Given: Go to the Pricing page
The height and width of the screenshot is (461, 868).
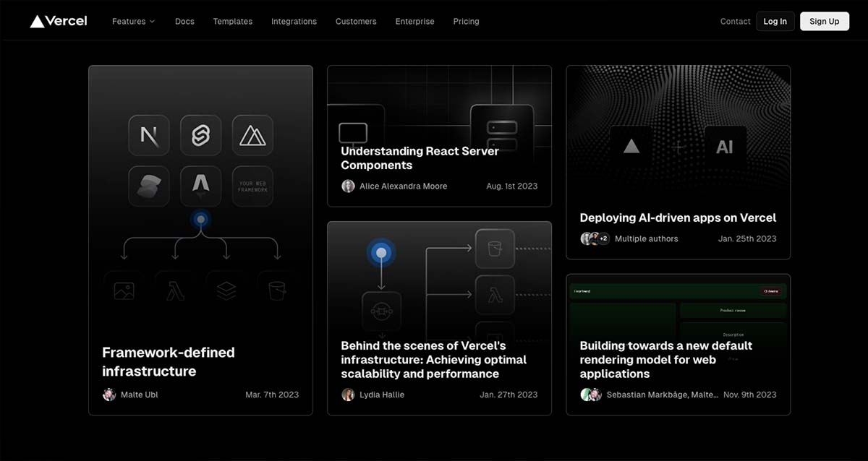Looking at the screenshot, I should [466, 21].
